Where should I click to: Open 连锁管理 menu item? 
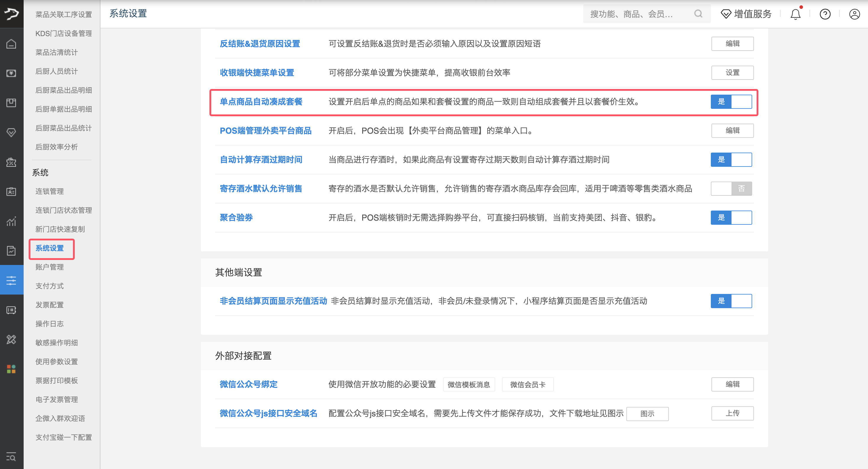tap(50, 191)
